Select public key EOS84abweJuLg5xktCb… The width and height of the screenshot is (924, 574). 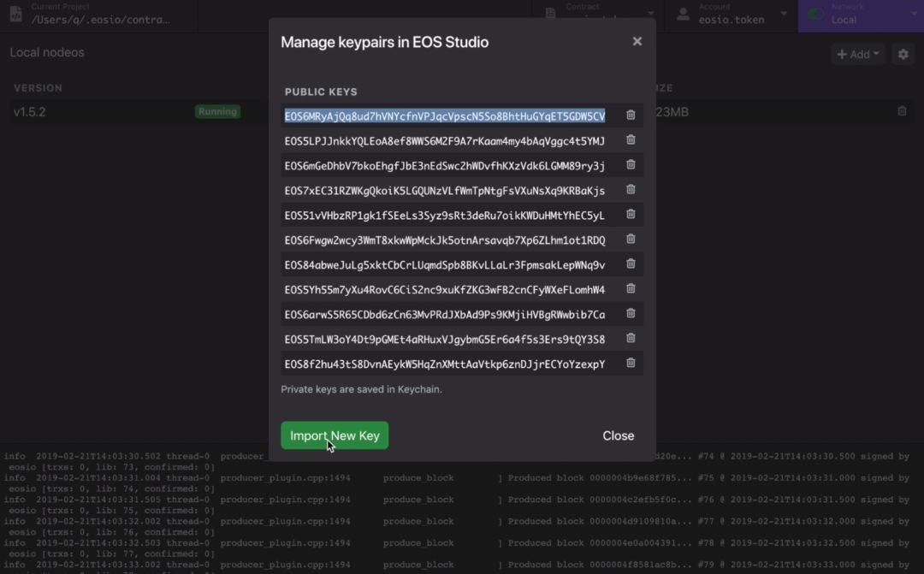pyautogui.click(x=445, y=264)
